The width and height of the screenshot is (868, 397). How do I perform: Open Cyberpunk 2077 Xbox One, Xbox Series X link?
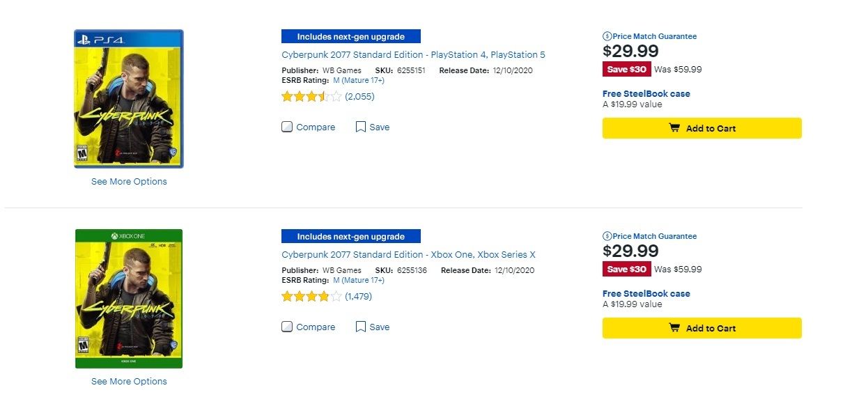click(408, 254)
